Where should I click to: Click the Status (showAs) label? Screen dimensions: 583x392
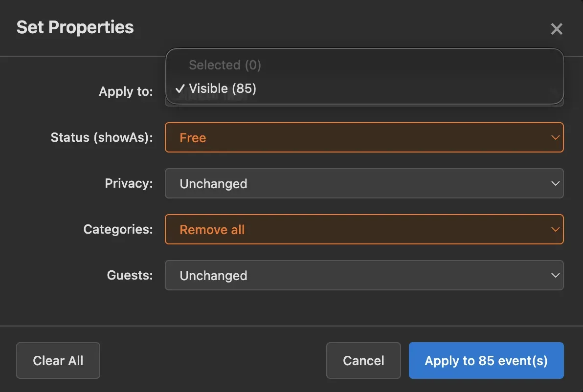(102, 137)
